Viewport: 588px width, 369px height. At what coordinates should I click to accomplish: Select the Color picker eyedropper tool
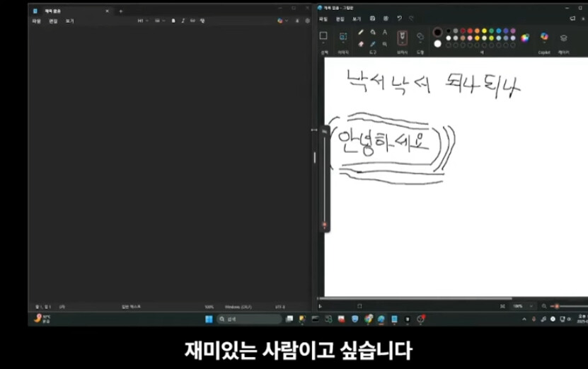point(373,43)
